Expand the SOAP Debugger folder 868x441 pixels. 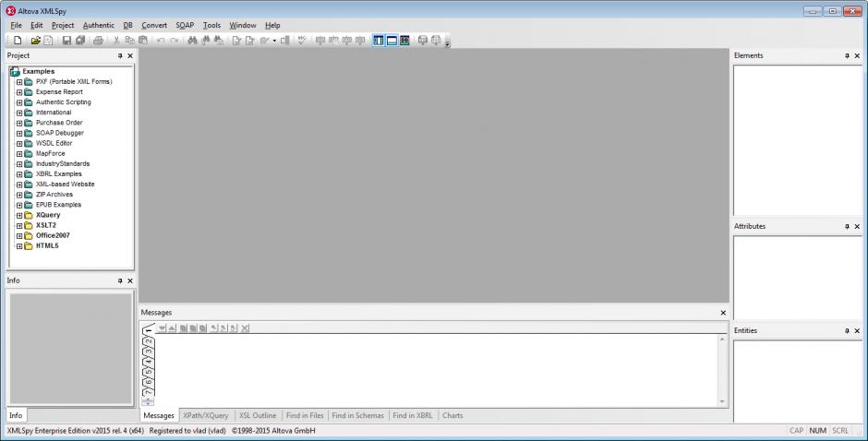(x=19, y=134)
